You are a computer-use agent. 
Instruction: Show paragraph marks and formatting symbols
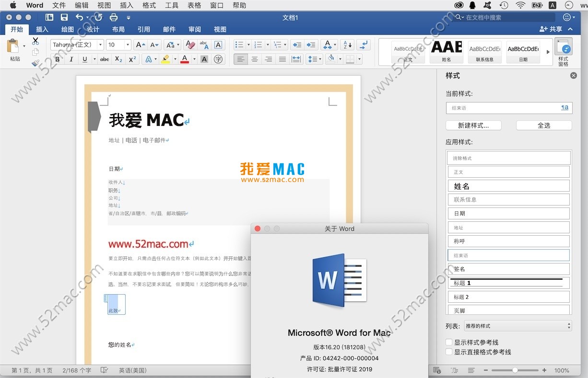pos(364,45)
